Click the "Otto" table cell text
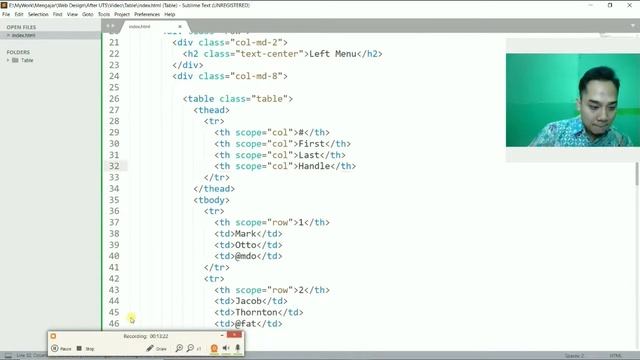 [246, 245]
